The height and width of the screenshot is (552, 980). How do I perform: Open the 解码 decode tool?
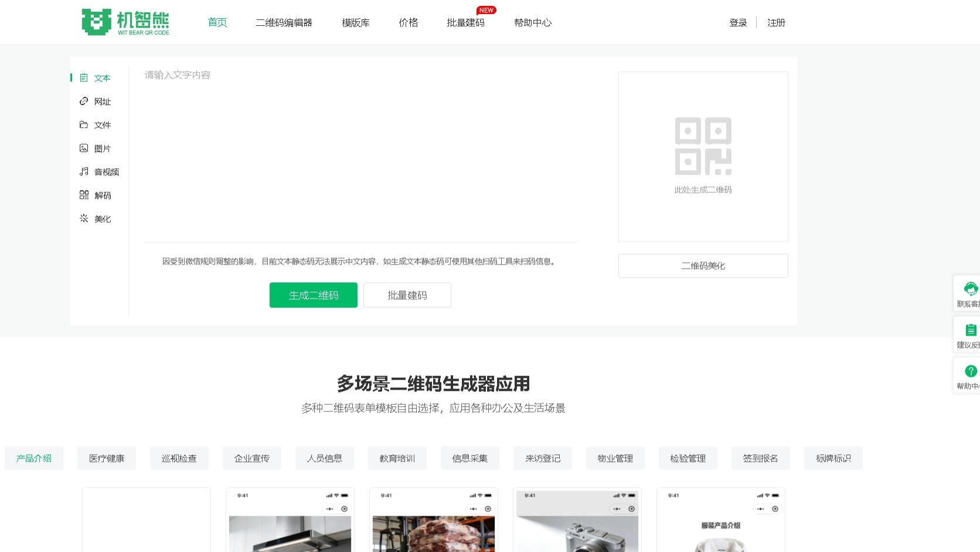(102, 195)
